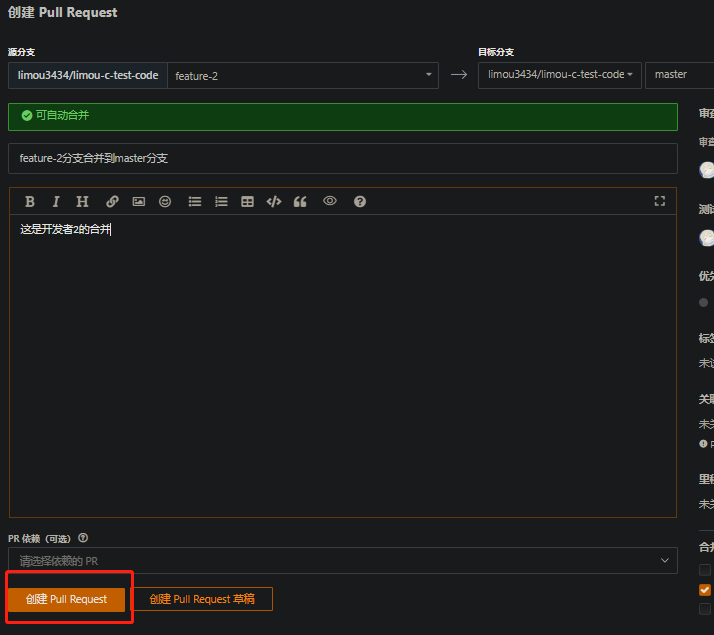Insert a block quote
Image resolution: width=714 pixels, height=635 pixels.
(300, 201)
